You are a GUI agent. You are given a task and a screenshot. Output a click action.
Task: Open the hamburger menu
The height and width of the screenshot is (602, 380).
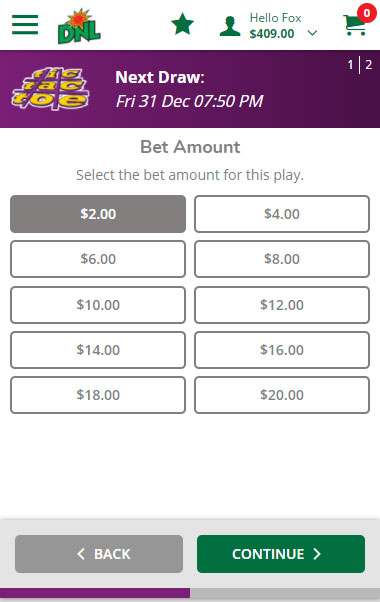click(x=25, y=25)
